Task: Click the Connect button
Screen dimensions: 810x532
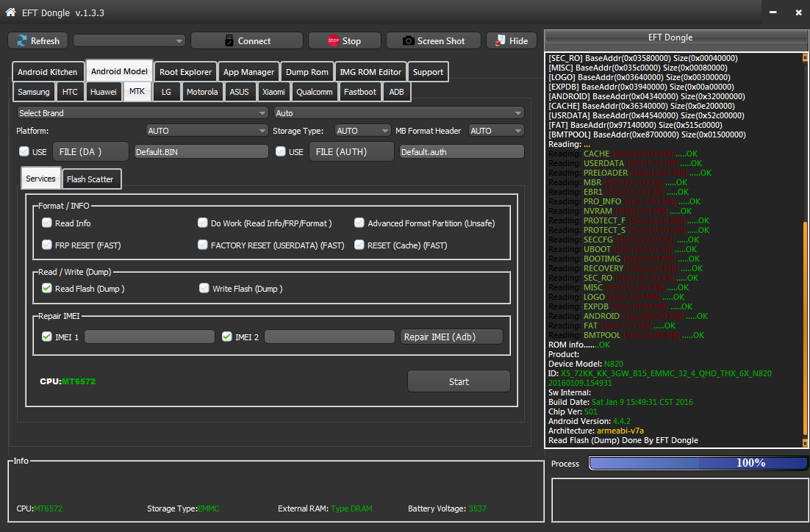Action: click(247, 41)
